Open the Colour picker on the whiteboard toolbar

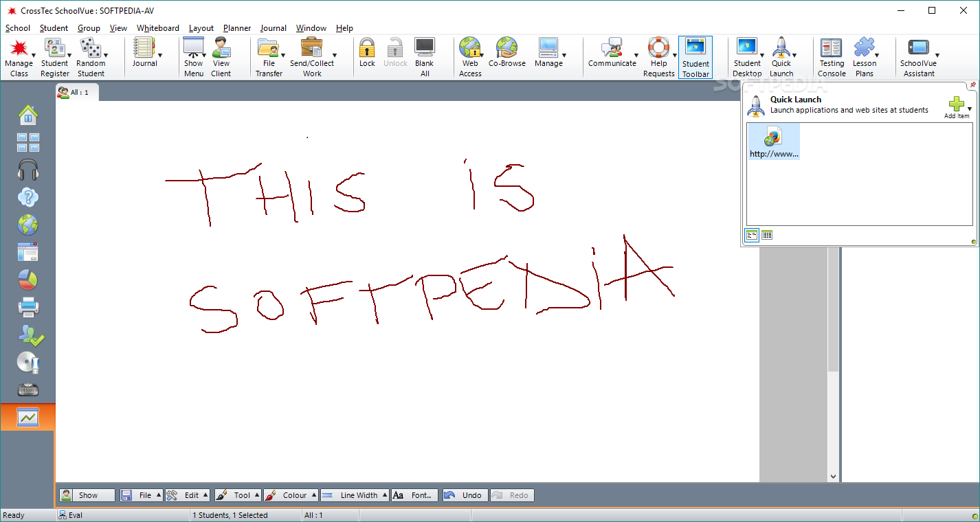291,495
